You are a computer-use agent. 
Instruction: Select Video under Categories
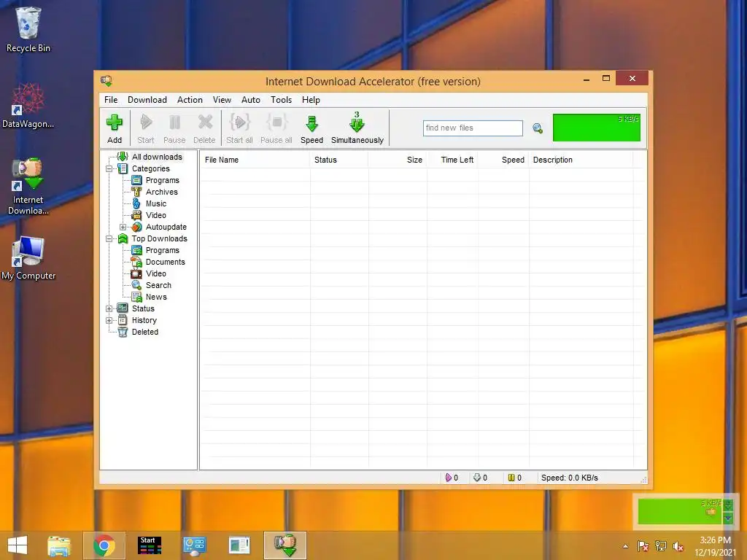coord(156,215)
